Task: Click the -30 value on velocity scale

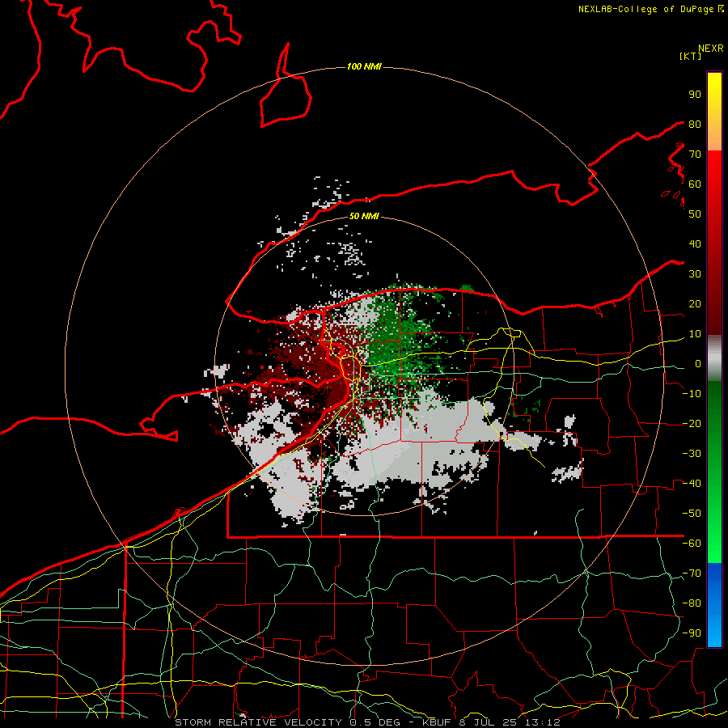Action: pyautogui.click(x=692, y=454)
